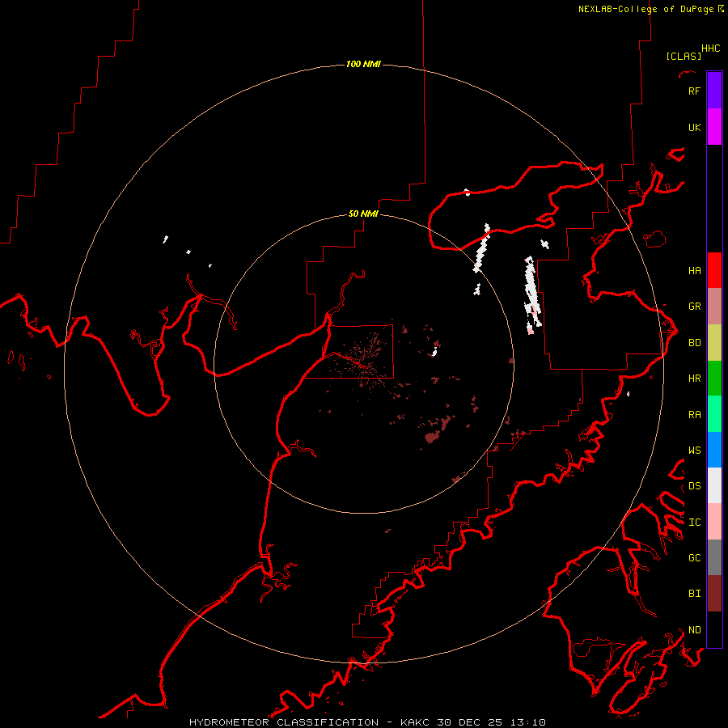
Task: Select the GR dusty pink legend swatch
Action: click(x=714, y=307)
